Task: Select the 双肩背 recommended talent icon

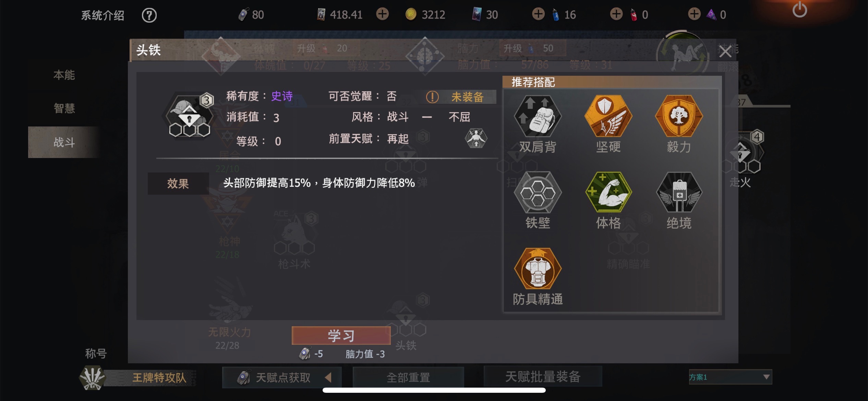Action: pos(538,116)
